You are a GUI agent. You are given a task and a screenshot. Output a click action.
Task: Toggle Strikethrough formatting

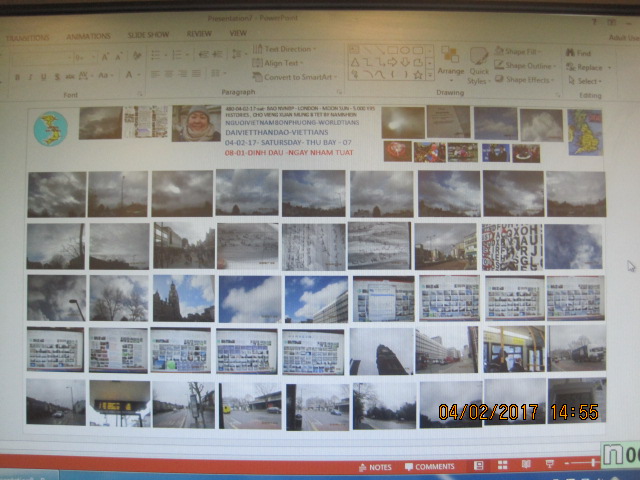coord(70,77)
